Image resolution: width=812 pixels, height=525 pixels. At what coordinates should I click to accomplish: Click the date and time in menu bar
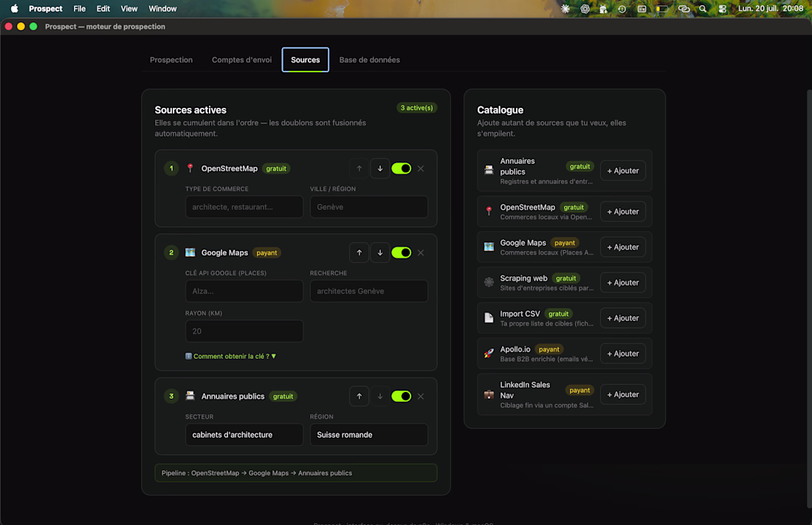point(770,9)
